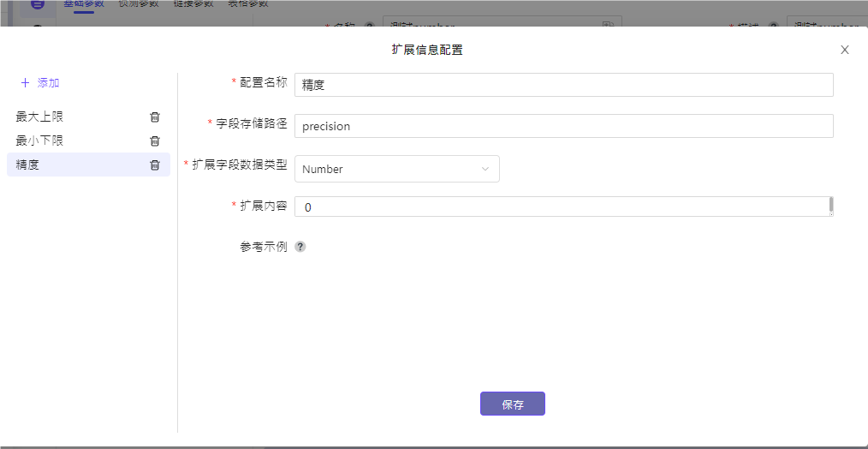Click help icon beside background 名称 label
Viewport: 868px width, 449px height.
coord(369,26)
